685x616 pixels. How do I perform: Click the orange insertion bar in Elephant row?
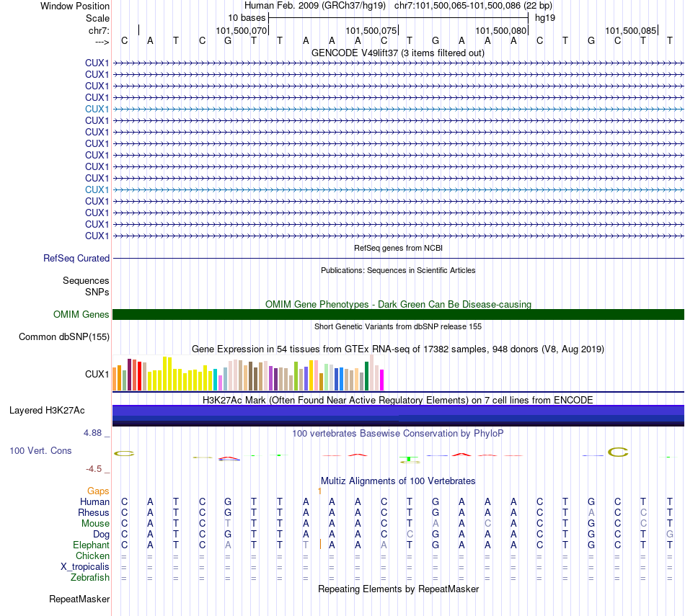pyautogui.click(x=320, y=544)
